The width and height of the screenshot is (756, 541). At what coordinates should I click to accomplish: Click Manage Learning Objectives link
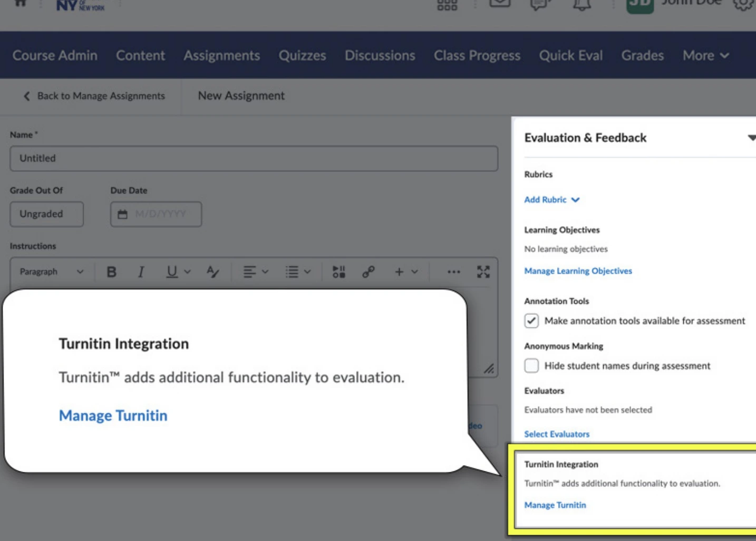pos(578,271)
